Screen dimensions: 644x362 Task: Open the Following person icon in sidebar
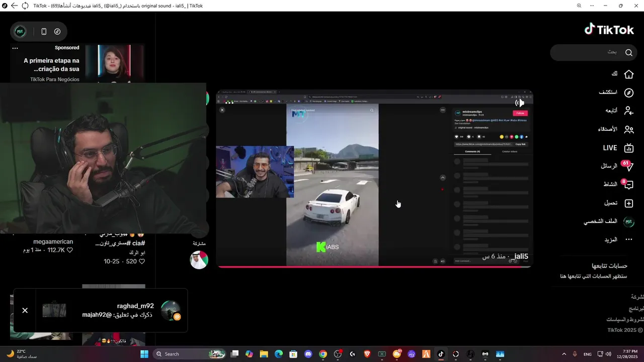click(x=628, y=111)
